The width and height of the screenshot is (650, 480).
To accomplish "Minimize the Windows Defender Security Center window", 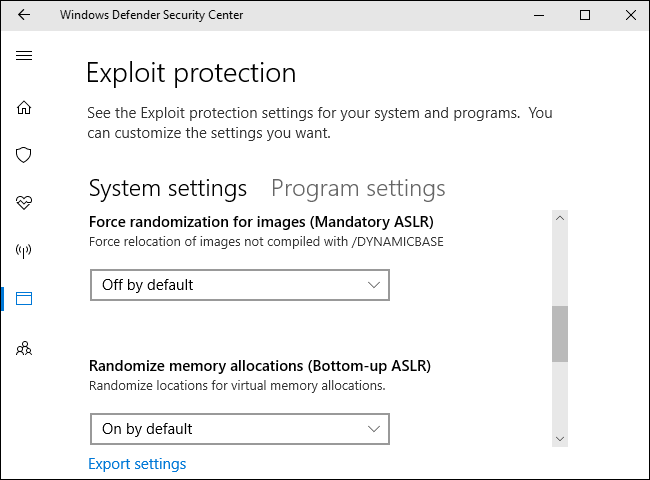I will [x=540, y=15].
